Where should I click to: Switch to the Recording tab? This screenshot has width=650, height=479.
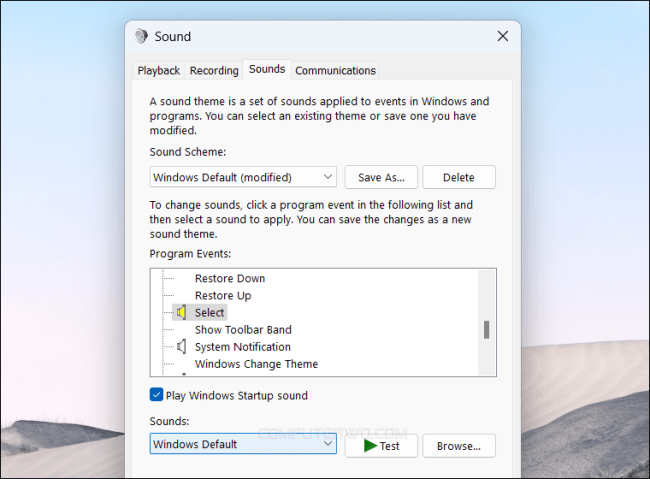click(x=214, y=71)
